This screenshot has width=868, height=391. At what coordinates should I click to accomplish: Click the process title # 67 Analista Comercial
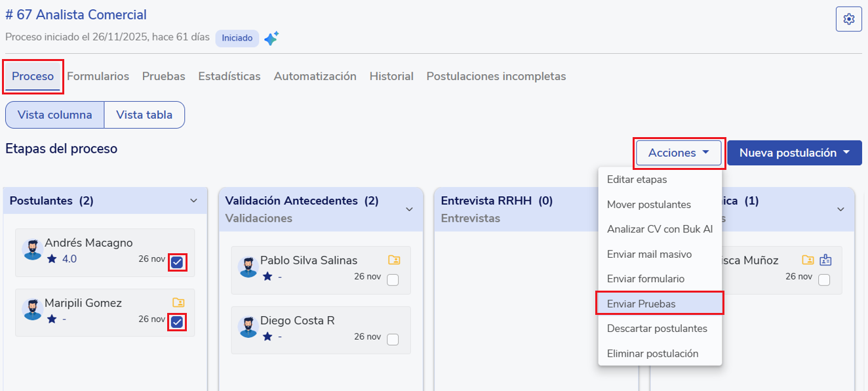[x=76, y=14]
